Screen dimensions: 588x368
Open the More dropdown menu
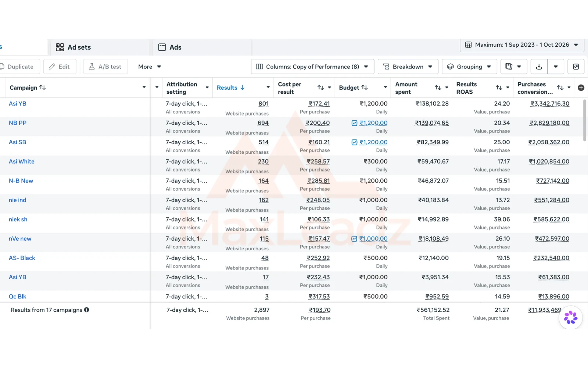150,67
